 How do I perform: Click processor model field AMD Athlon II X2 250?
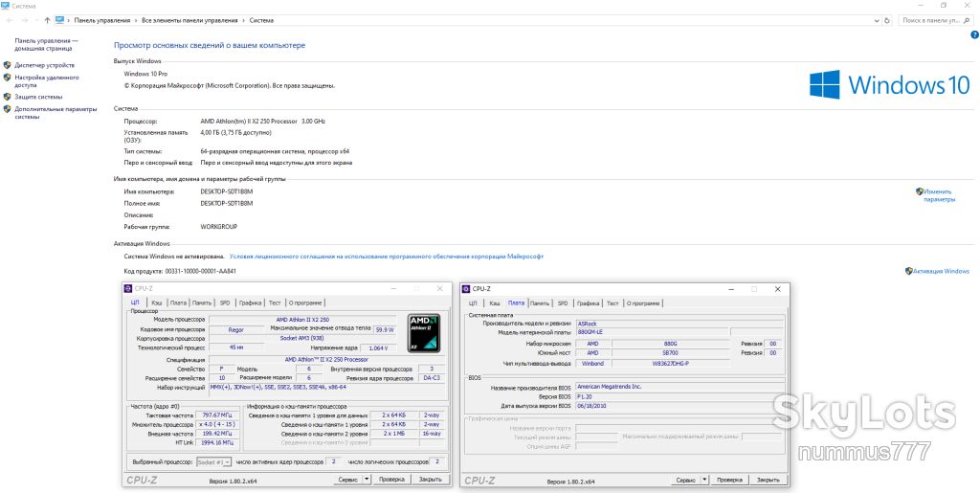coord(302,320)
